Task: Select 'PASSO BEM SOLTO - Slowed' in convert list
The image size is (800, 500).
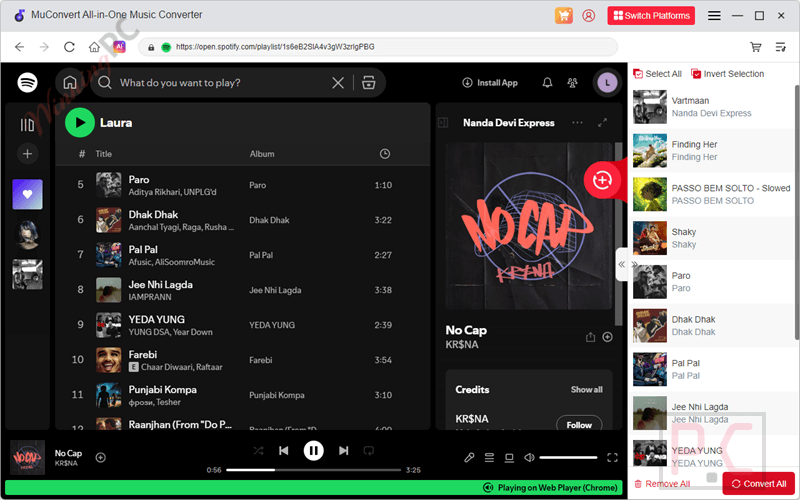Action: [x=711, y=194]
